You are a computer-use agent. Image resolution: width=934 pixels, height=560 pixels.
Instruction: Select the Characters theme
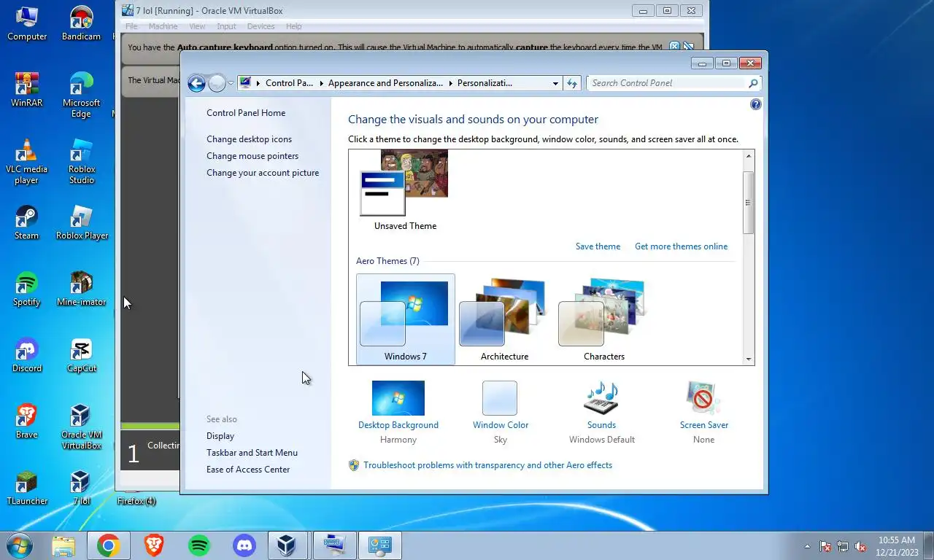pos(604,319)
